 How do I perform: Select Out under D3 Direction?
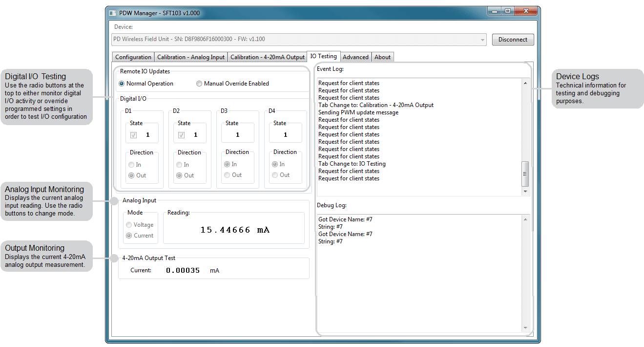(233, 175)
